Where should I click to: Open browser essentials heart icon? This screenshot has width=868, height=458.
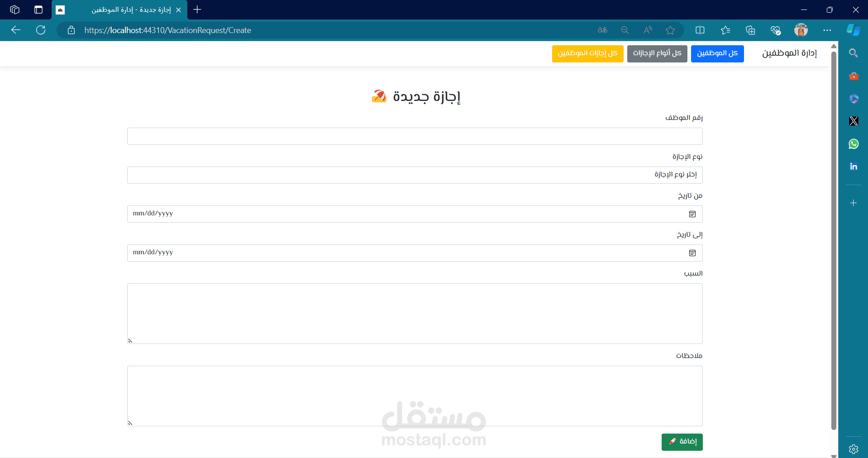(775, 30)
